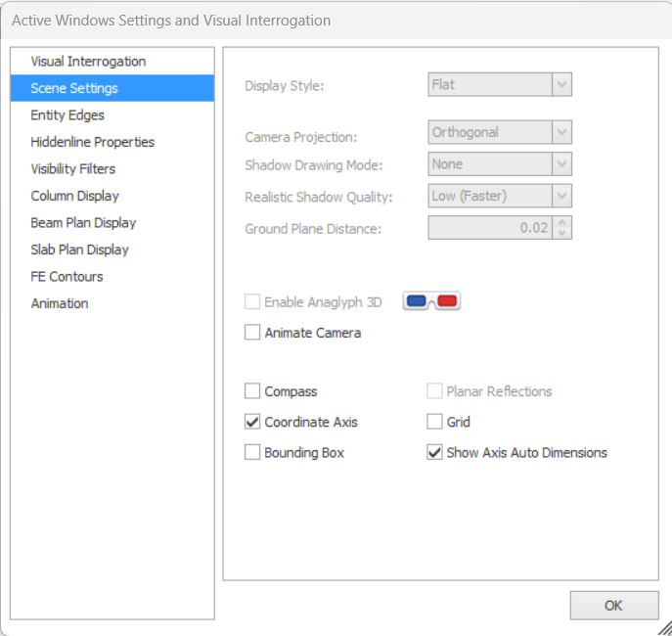Open the FE Contours settings
This screenshot has height=636, width=672.
(x=67, y=277)
